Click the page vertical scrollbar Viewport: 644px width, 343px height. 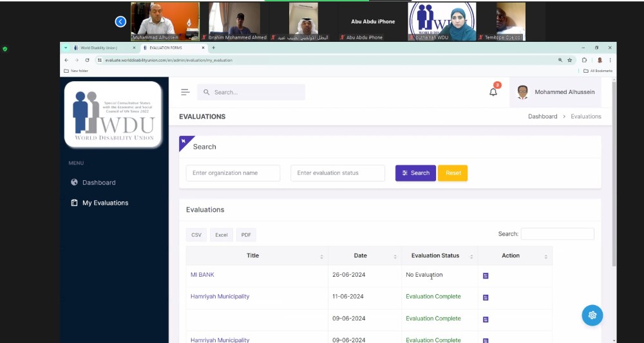pos(614,174)
